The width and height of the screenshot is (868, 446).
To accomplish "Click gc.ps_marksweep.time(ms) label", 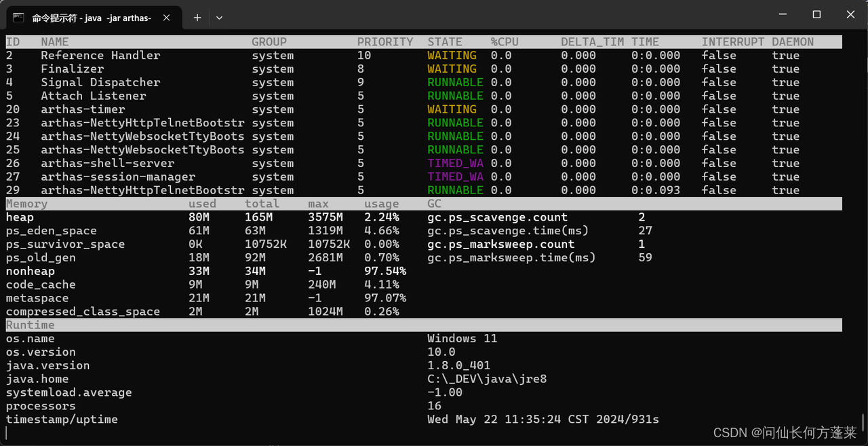I will point(511,258).
